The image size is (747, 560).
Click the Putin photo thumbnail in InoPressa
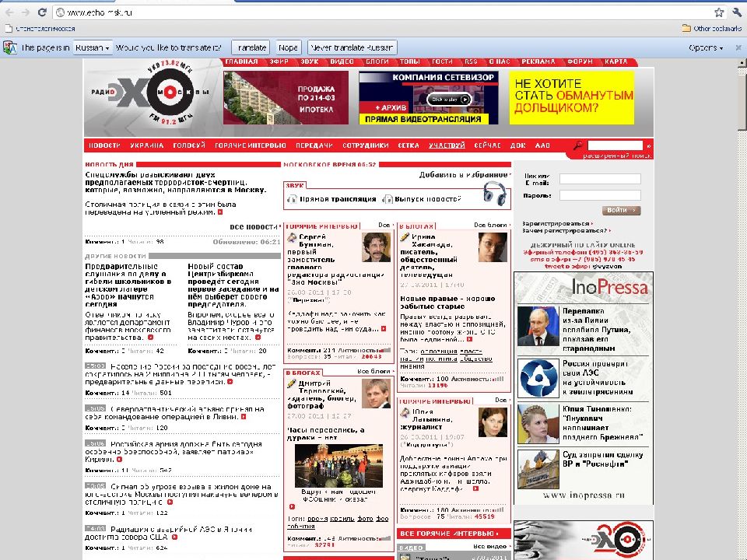click(x=538, y=326)
